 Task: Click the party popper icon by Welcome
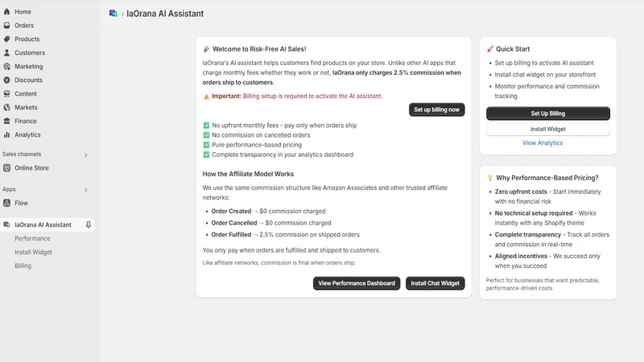[x=206, y=49]
